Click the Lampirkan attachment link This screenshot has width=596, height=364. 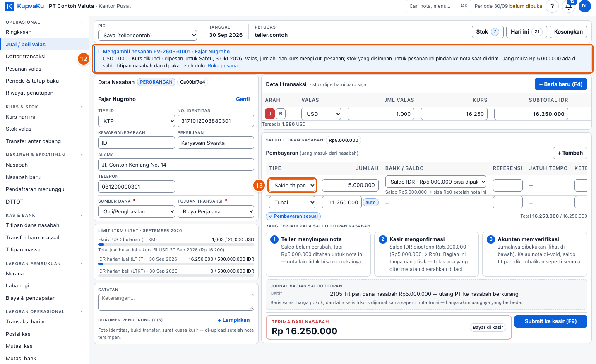(234, 320)
